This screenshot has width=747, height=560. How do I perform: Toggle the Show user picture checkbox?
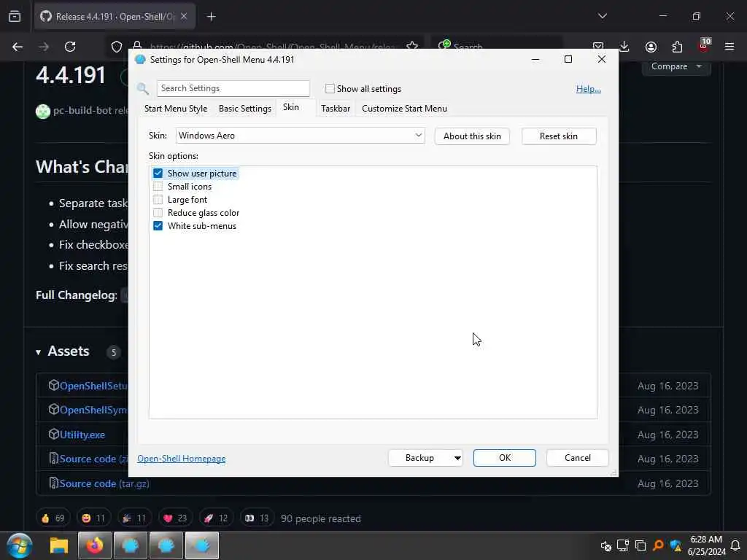(x=158, y=174)
